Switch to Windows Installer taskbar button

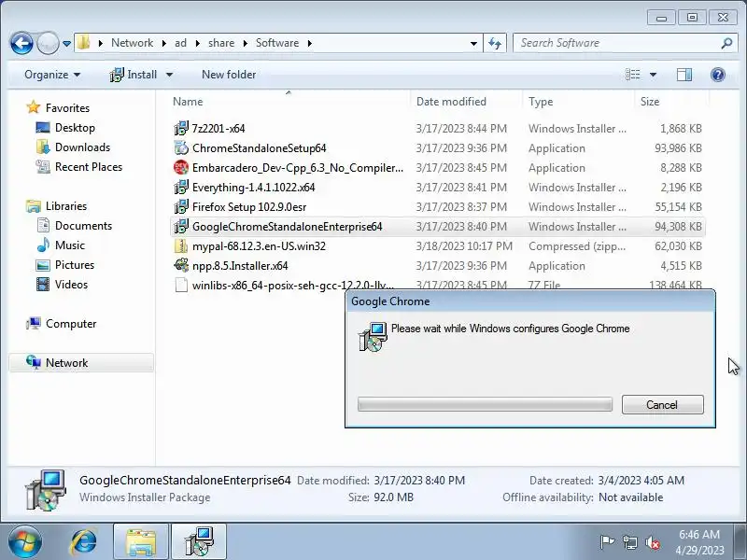199,542
